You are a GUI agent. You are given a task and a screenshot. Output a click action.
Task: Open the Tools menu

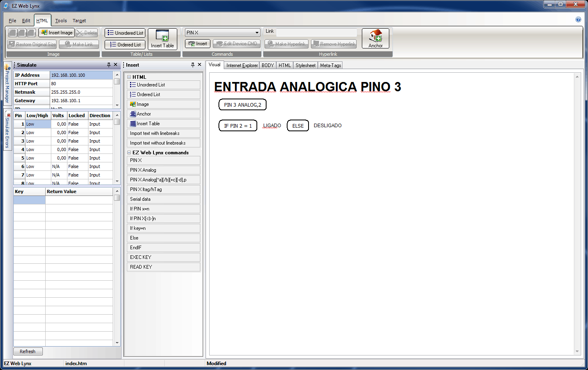click(61, 21)
